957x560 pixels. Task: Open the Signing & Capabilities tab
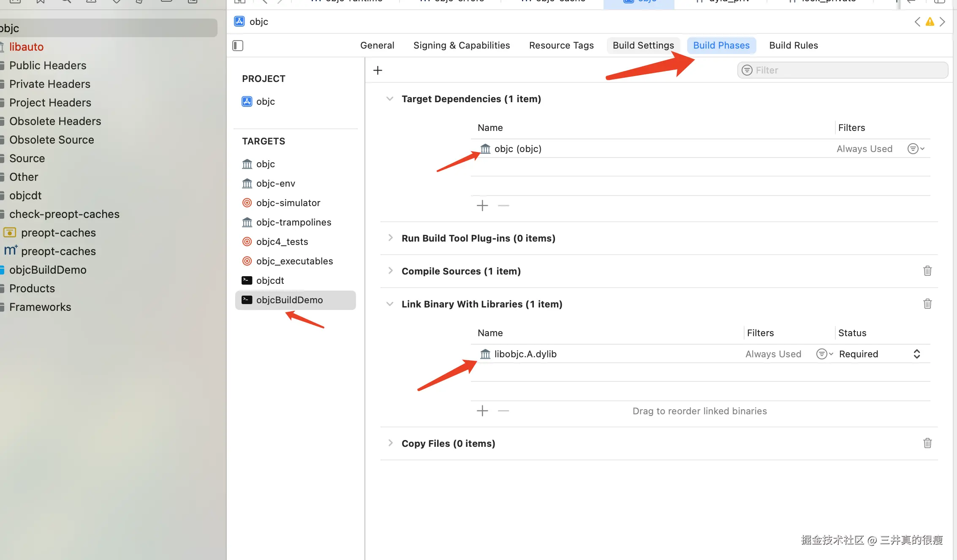click(x=461, y=45)
